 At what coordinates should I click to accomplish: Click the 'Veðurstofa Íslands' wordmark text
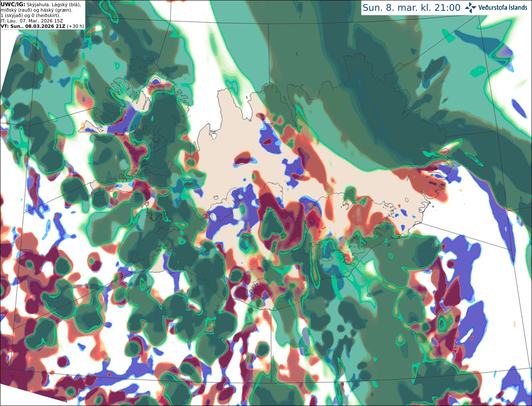click(503, 7)
